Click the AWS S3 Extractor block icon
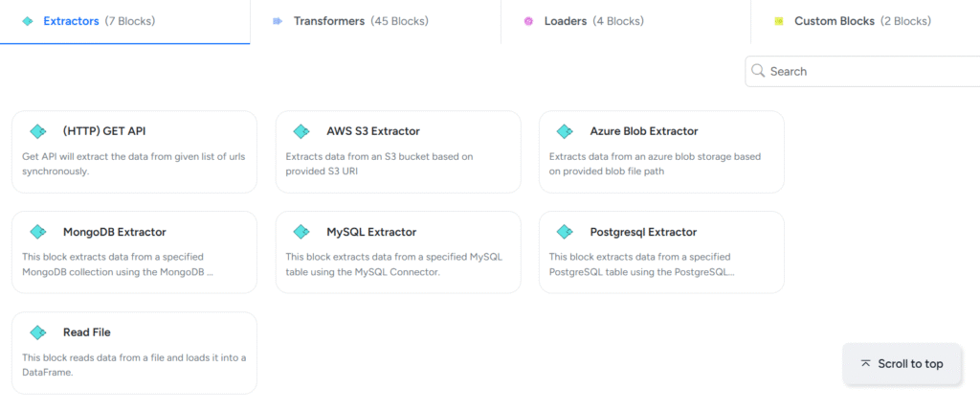 pyautogui.click(x=301, y=131)
